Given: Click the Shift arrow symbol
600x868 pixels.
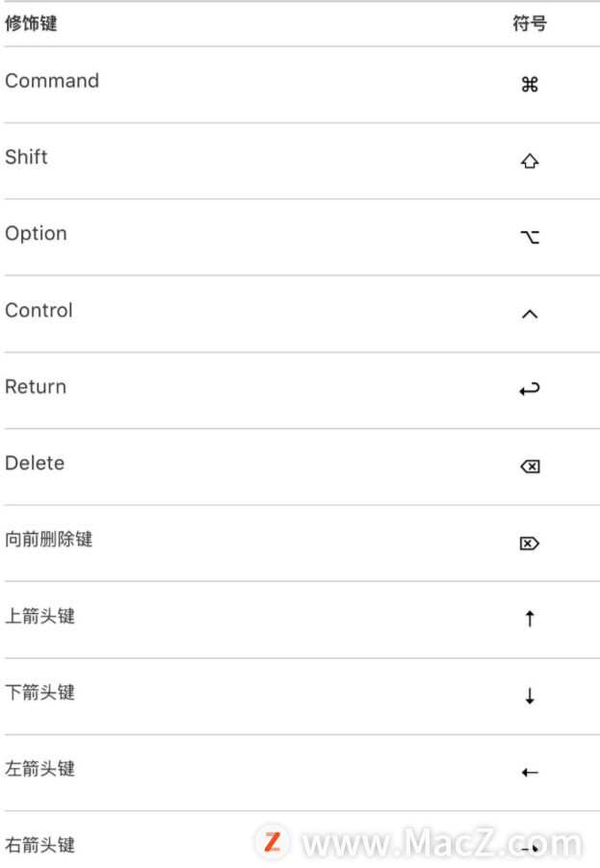Looking at the screenshot, I should pyautogui.click(x=530, y=161).
